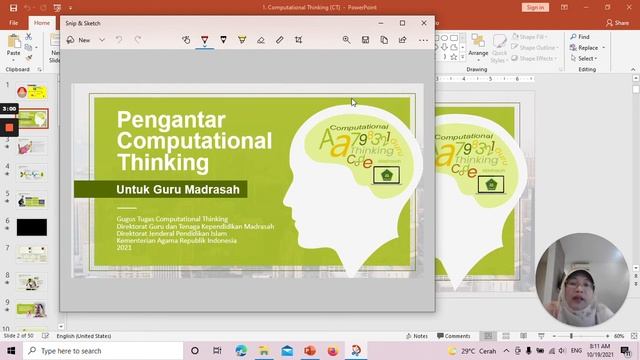Share the snip from Snip & Sketch toolbar

coord(403,40)
